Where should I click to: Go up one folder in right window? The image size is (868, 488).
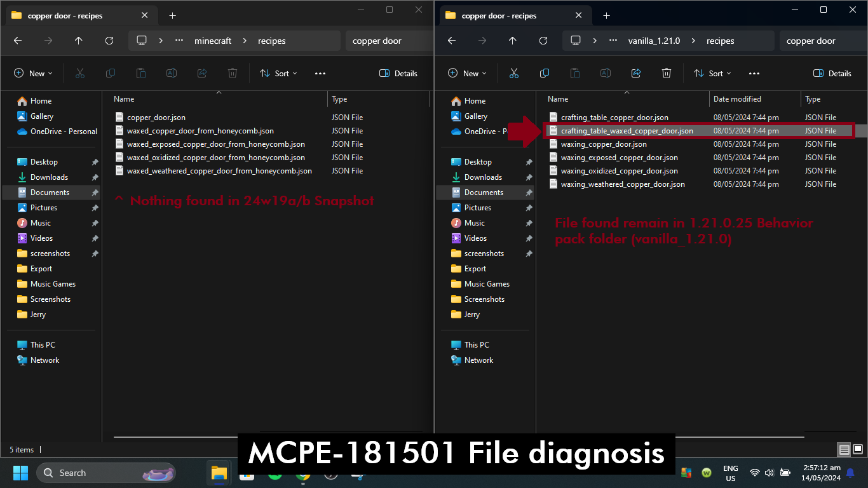point(513,41)
